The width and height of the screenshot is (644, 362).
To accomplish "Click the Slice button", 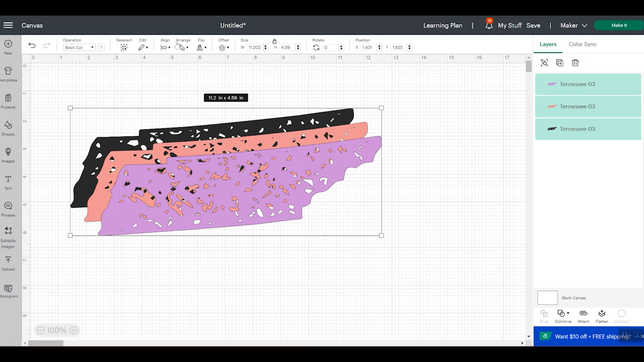I will click(x=544, y=316).
